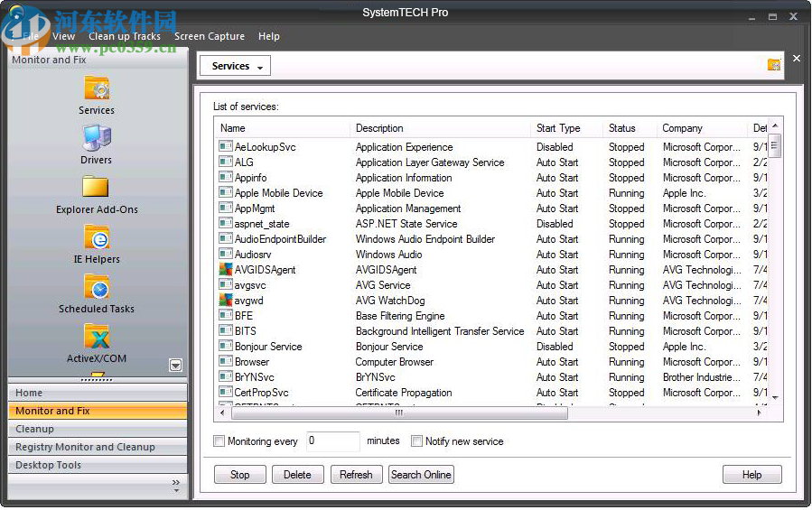
Task: Sort by the Name column header
Action: 282,128
